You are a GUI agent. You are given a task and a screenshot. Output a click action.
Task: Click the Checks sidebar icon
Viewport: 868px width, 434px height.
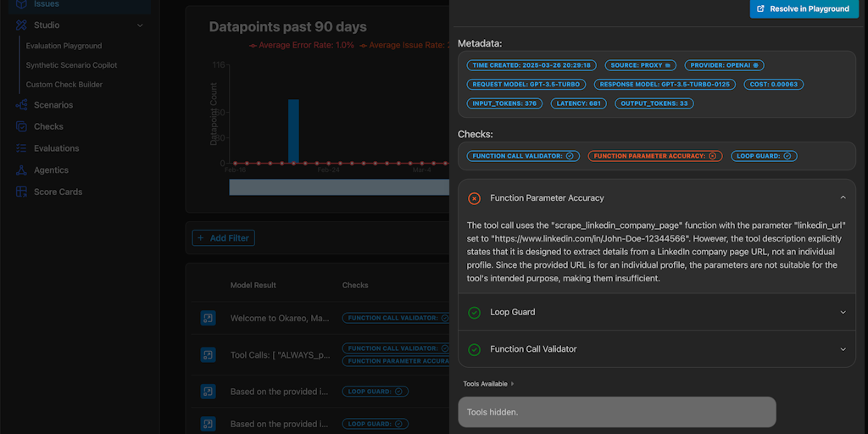click(x=21, y=126)
